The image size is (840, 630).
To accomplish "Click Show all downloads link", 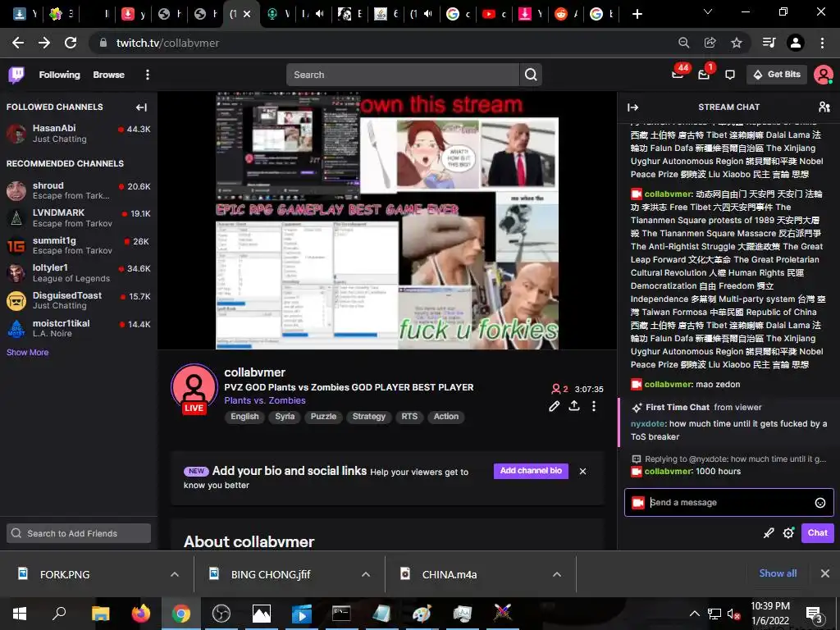I will point(778,573).
